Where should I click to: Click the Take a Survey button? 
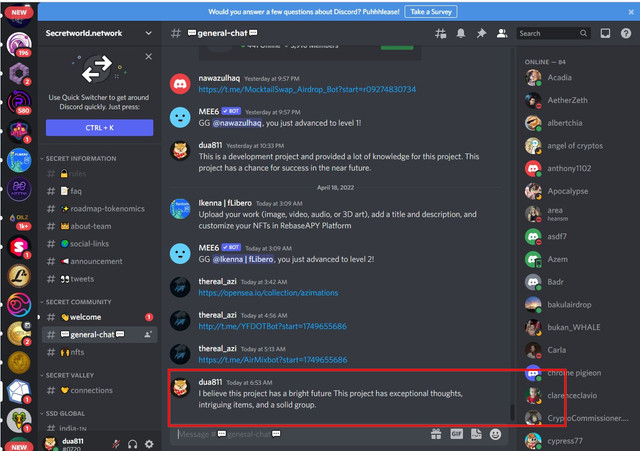tap(431, 12)
